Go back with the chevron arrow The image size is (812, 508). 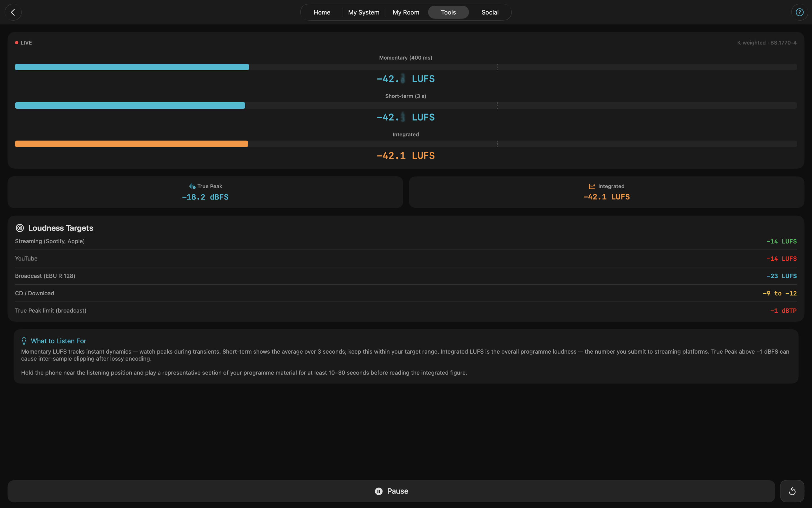coord(13,12)
